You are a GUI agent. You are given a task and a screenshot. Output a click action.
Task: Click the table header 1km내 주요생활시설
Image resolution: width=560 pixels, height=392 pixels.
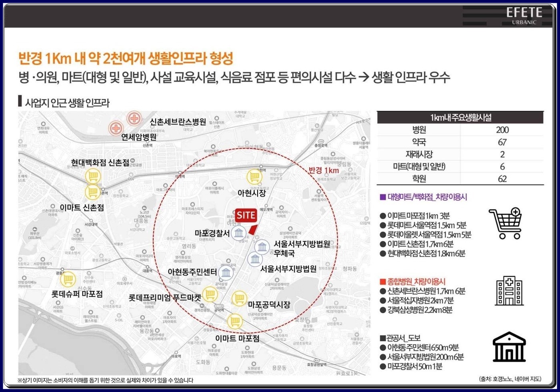pos(461,118)
